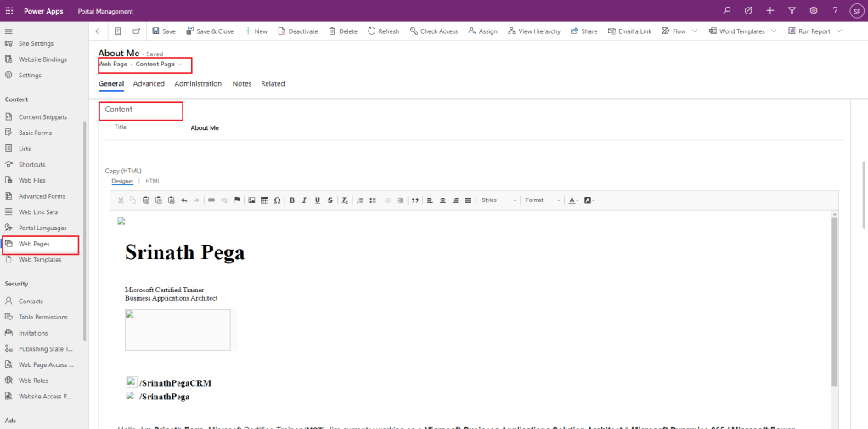Viewport: 868px width, 429px height.
Task: Insert a link with the editor link icon
Action: 211,200
